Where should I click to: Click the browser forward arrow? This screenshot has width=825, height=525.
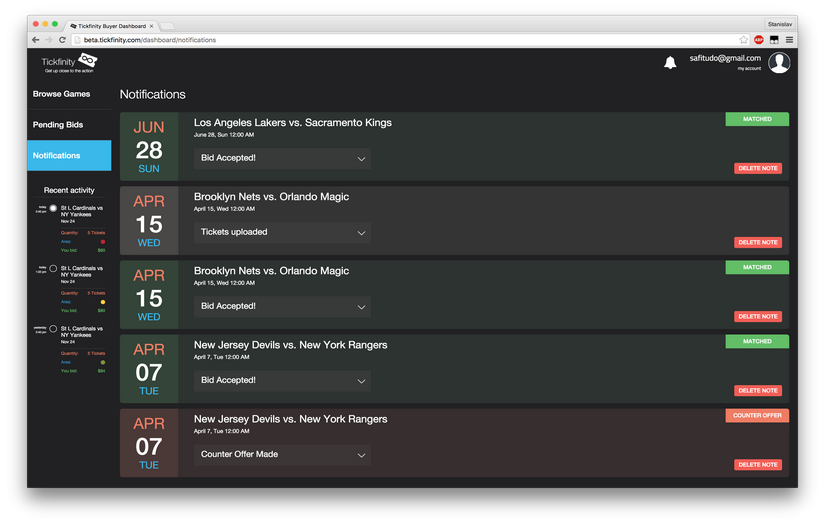point(48,40)
